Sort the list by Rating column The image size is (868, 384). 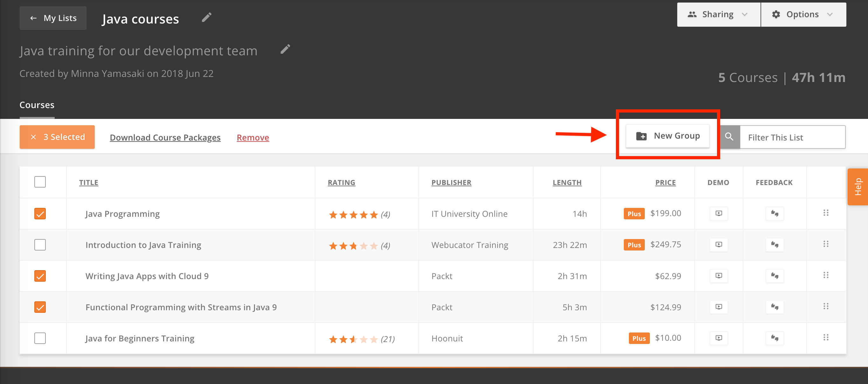coord(341,182)
